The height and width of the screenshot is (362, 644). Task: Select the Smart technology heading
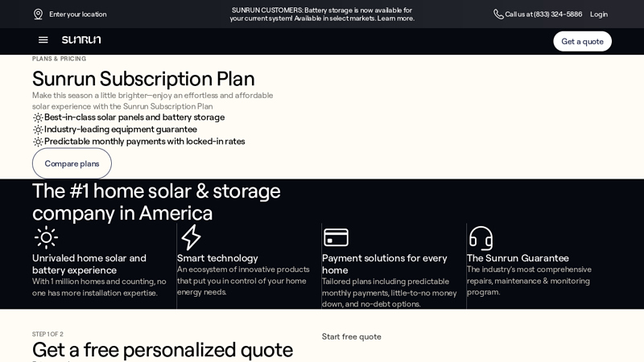point(217,258)
